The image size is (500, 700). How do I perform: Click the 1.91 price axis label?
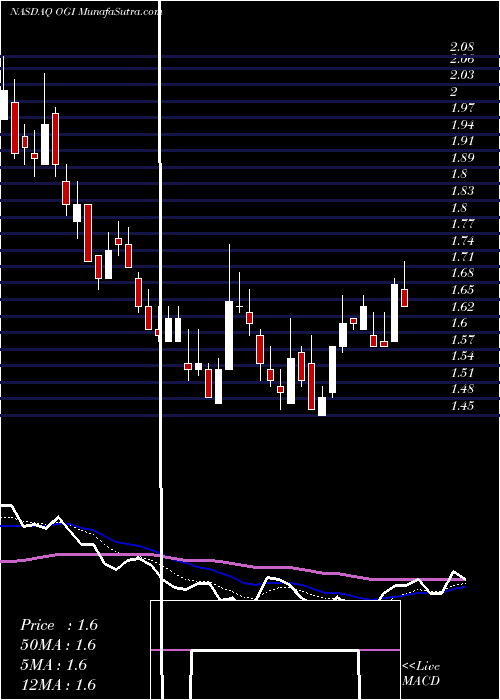coord(462,141)
